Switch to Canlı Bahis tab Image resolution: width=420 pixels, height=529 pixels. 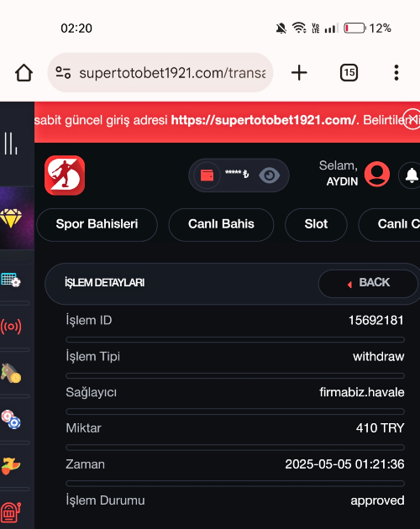tap(221, 225)
